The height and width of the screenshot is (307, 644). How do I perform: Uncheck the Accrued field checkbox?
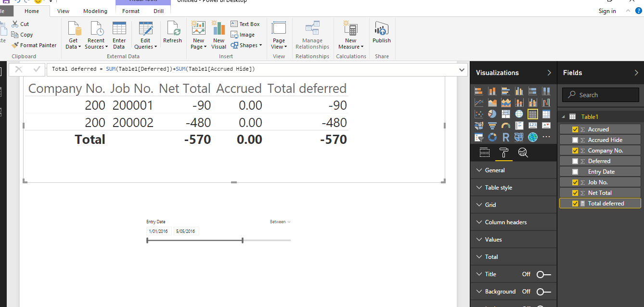(x=575, y=129)
